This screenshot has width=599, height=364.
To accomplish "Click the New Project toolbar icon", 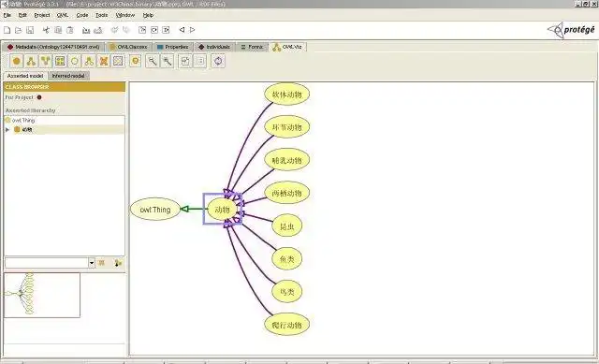I will click(7, 30).
